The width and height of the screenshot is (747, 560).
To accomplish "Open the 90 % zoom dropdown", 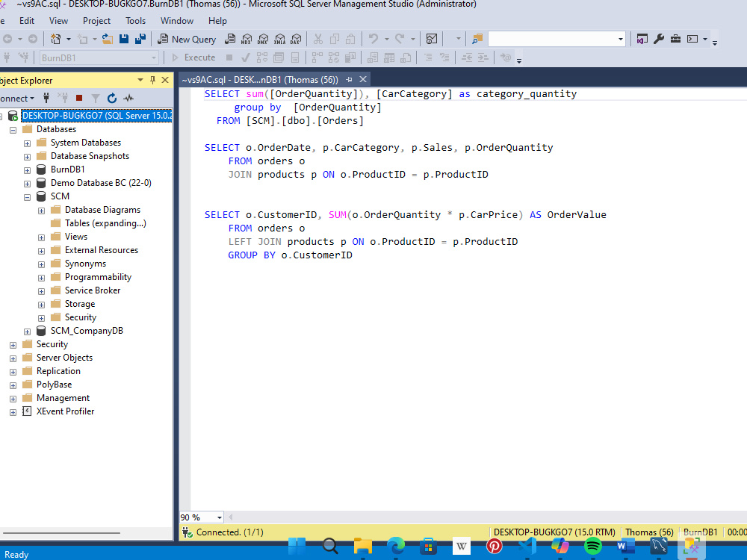I will tap(219, 517).
